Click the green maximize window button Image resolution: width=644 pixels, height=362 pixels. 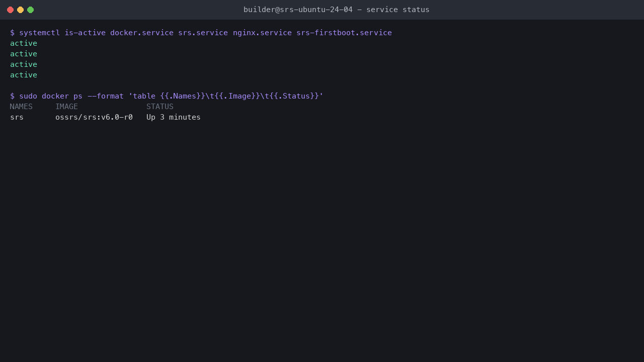click(30, 10)
